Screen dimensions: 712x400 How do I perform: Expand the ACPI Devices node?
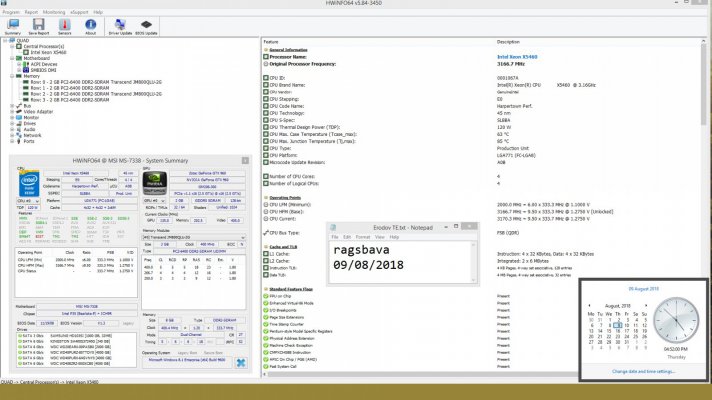[19, 64]
